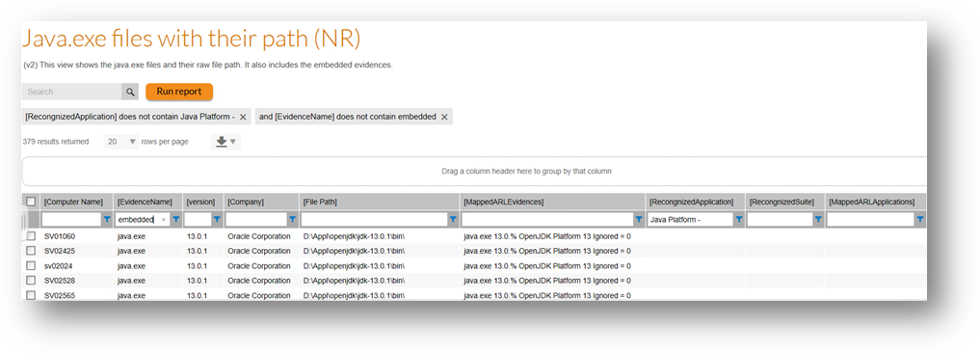Click the Company filter text box
Image resolution: width=980 pixels, height=354 pixels.
pyautogui.click(x=256, y=220)
